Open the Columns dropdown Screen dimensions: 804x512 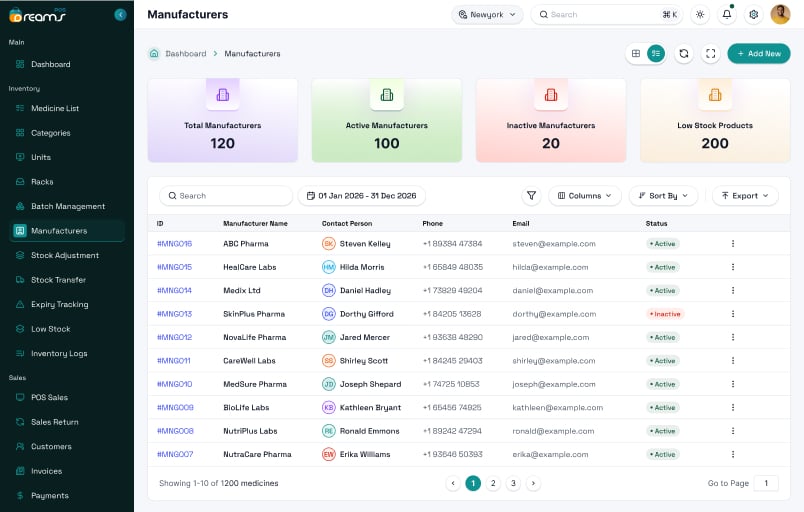point(585,196)
